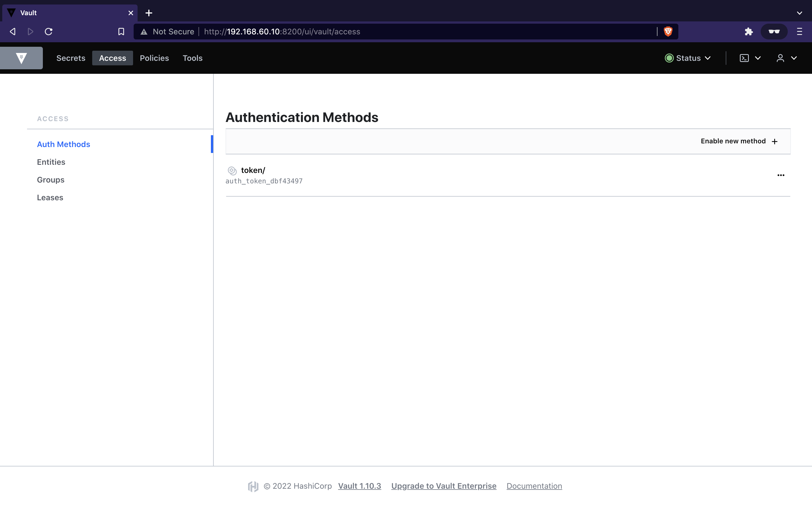Image resolution: width=812 pixels, height=507 pixels.
Task: Open the console terminal icon
Action: (744, 58)
